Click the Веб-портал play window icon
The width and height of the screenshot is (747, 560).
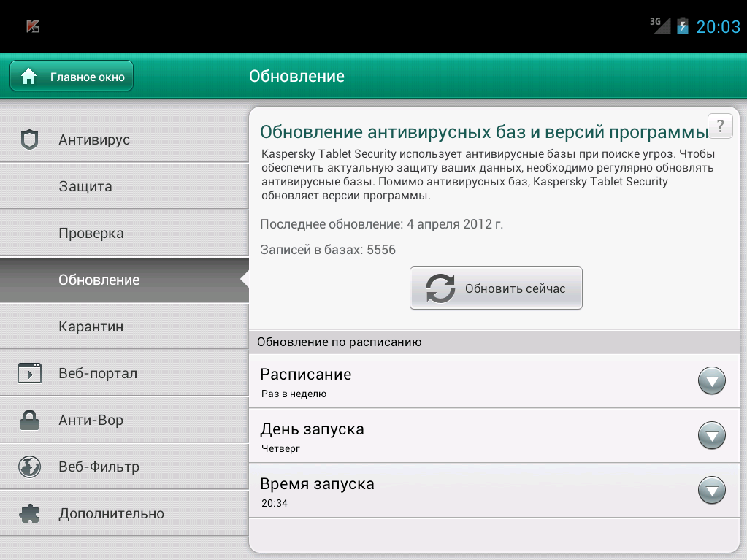[x=29, y=373]
